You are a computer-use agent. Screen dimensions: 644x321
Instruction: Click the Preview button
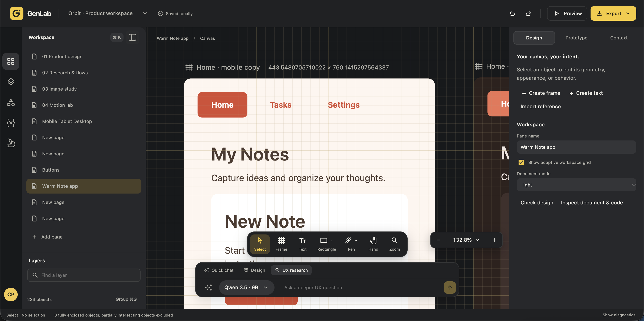tap(567, 13)
